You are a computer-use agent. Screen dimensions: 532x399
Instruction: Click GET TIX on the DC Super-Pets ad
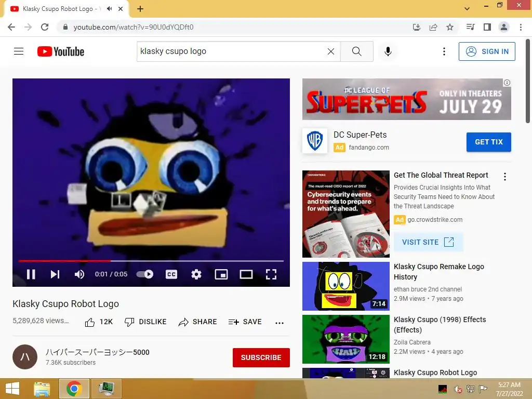(488, 142)
